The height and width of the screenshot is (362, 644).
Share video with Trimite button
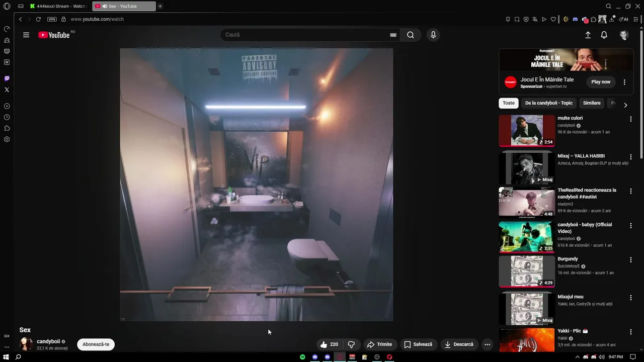[379, 344]
